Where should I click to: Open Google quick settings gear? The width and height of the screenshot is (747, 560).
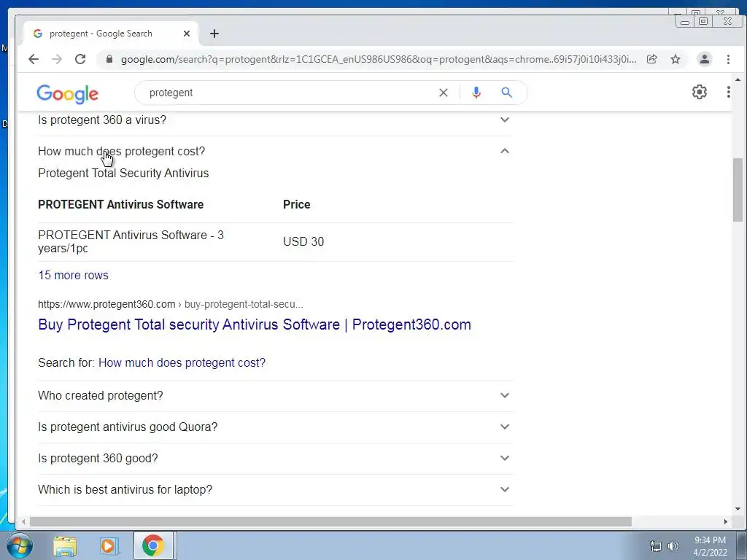click(x=700, y=92)
